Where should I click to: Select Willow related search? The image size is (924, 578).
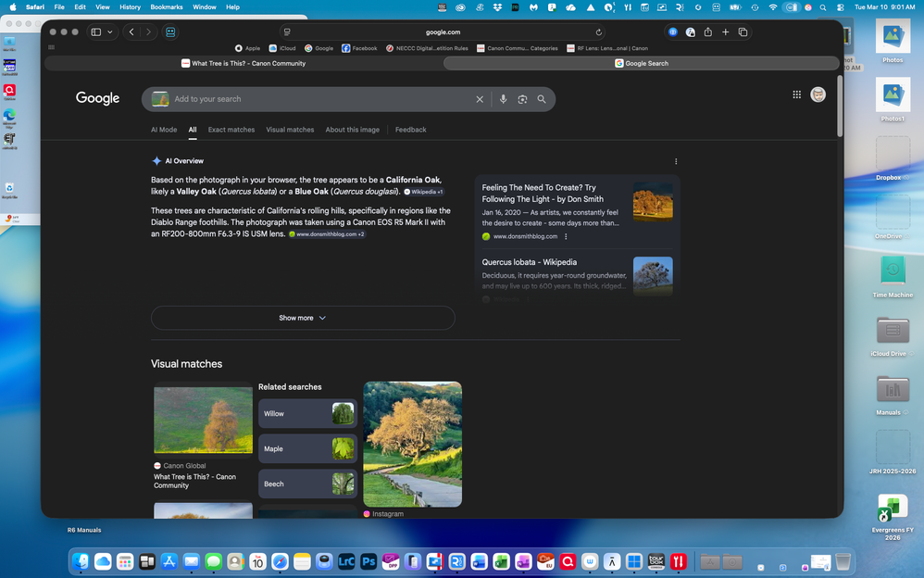click(x=307, y=413)
